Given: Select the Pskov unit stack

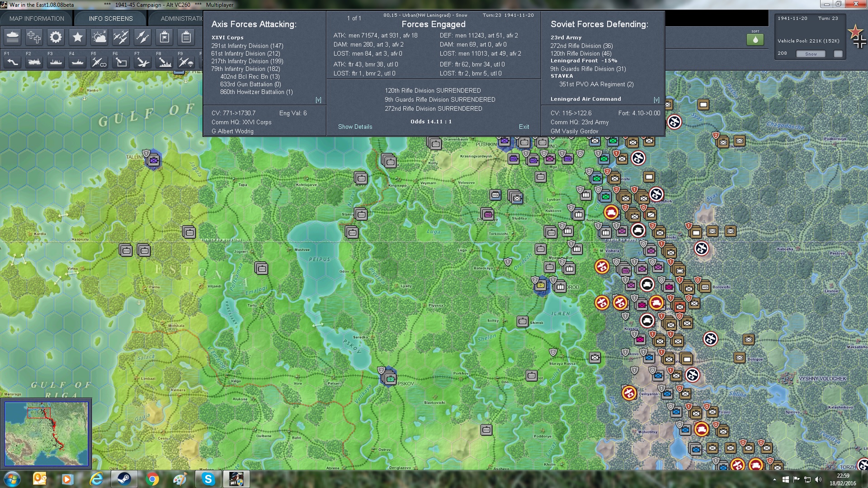Looking at the screenshot, I should 390,378.
